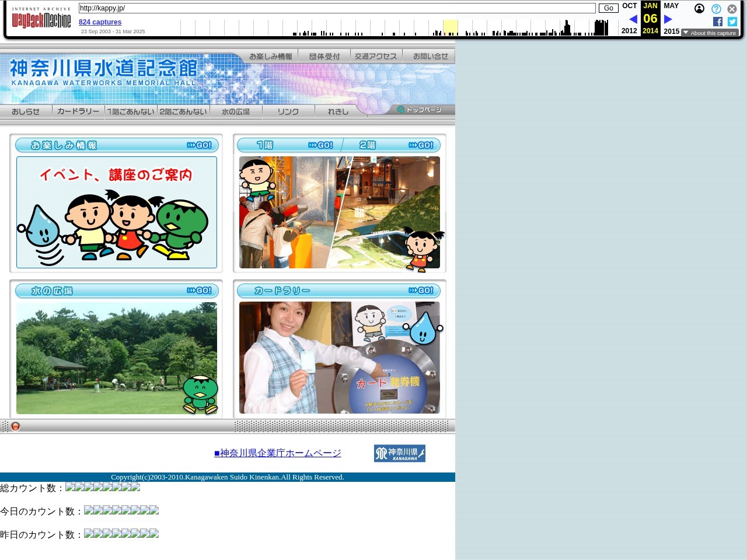Click the カードラリー card machine photo

[339, 358]
